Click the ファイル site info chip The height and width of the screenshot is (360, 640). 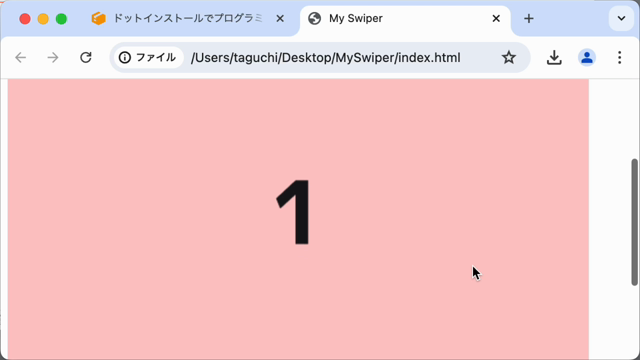[x=149, y=58]
